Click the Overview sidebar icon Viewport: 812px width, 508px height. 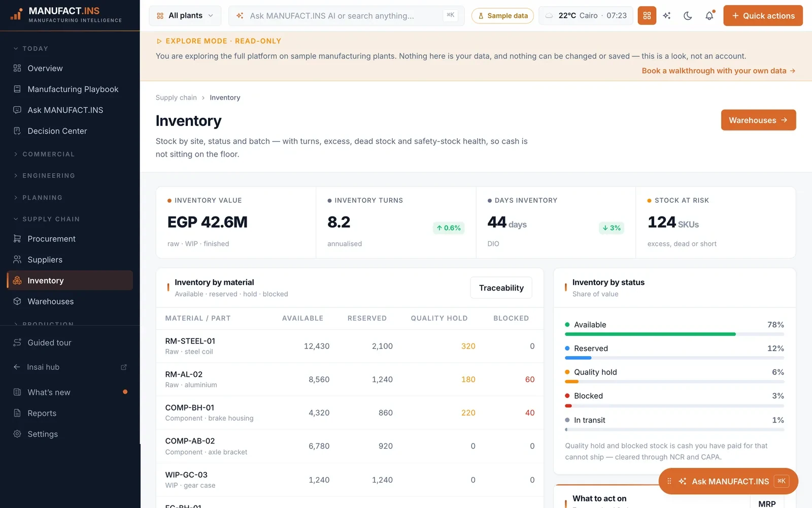17,68
